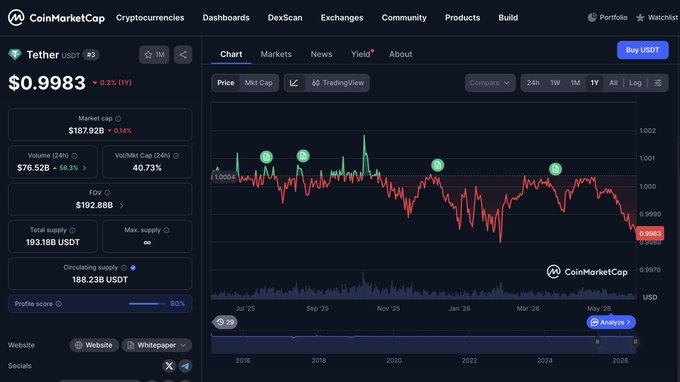Click the current price tag 0.9983 on axis

click(x=650, y=233)
